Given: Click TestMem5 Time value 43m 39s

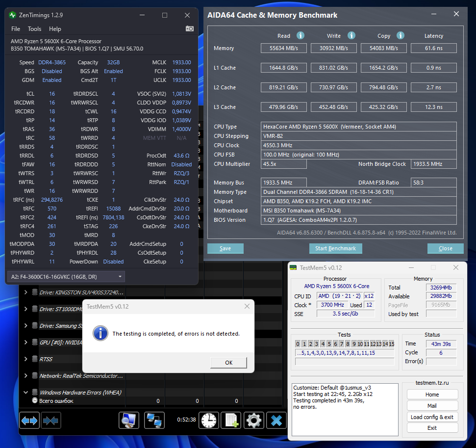Looking at the screenshot, I should 441,344.
